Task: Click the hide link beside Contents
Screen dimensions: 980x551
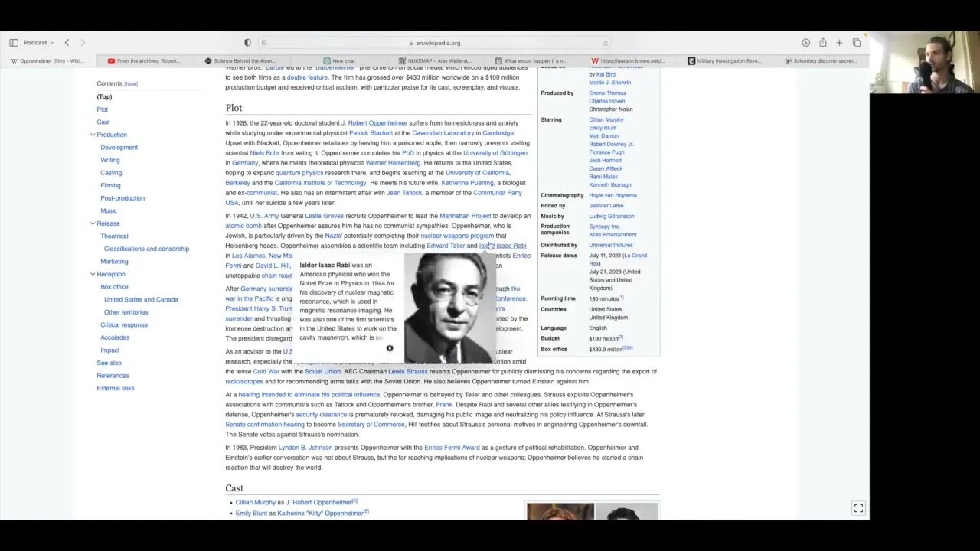Action: pyautogui.click(x=131, y=84)
